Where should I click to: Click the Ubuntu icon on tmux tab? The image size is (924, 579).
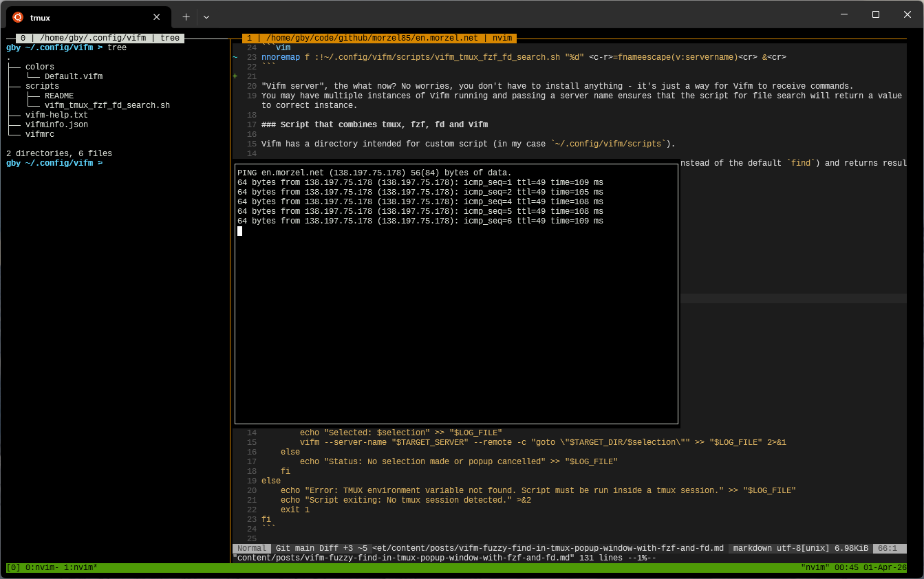[x=18, y=17]
